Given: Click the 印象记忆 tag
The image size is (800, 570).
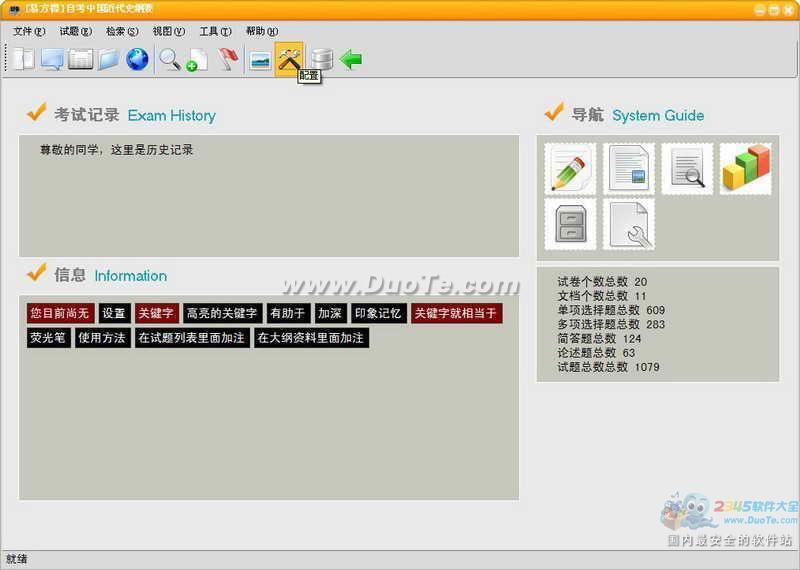Looking at the screenshot, I should click(378, 314).
